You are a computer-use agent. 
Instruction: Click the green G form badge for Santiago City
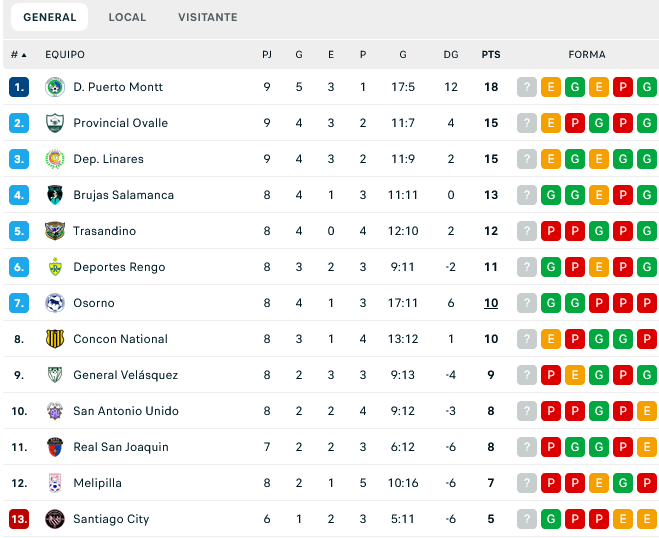(551, 519)
